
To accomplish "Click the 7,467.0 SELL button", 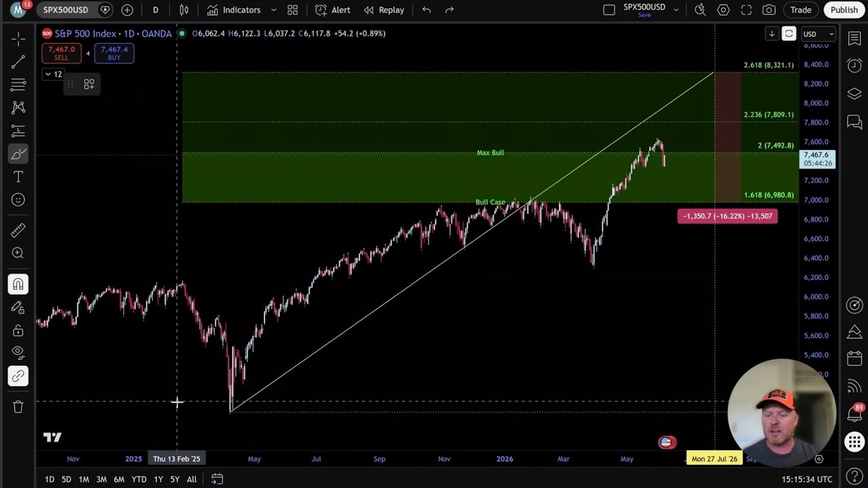I will [61, 54].
